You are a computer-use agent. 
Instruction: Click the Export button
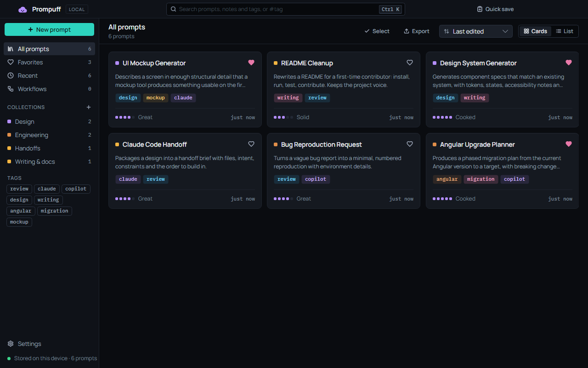416,31
